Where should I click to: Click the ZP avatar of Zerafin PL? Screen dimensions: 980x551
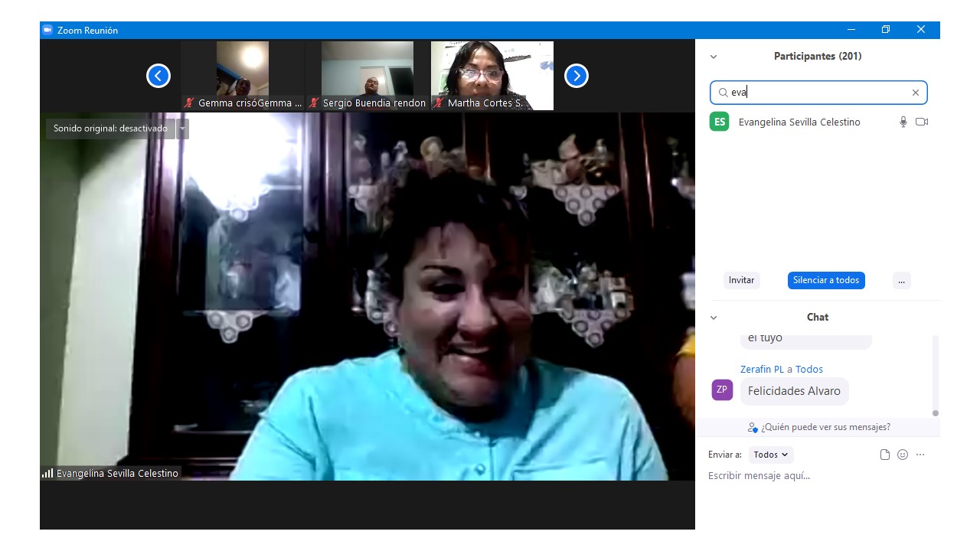point(722,390)
